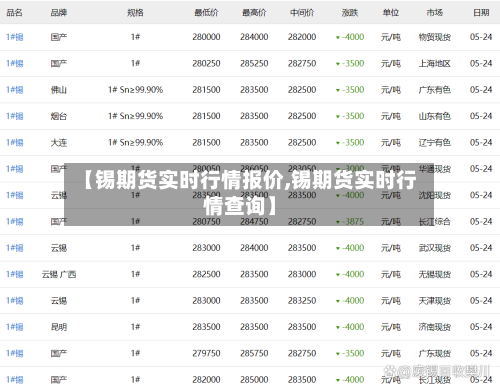
Task: Select the 广东有色 market cell
Action: (x=435, y=90)
